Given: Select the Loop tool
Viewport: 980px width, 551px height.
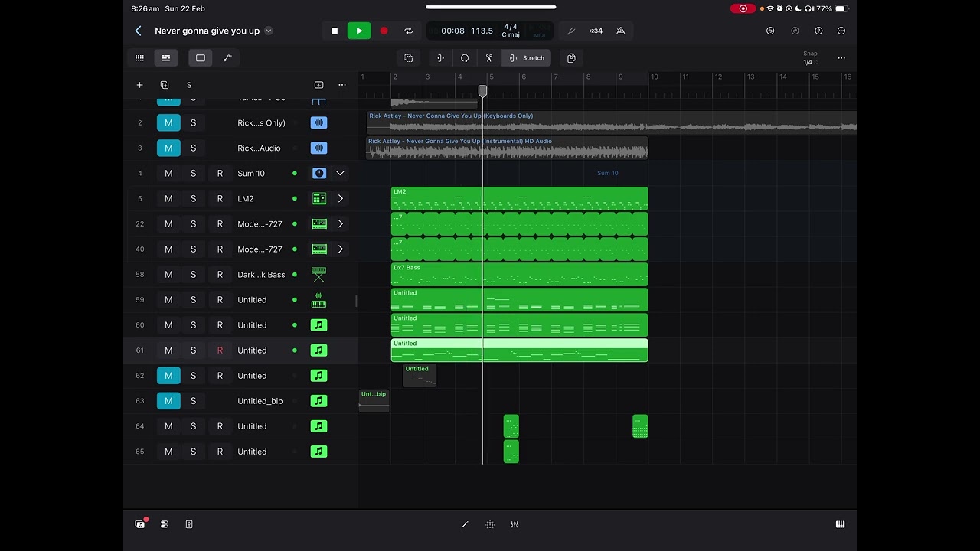Looking at the screenshot, I should 465,58.
